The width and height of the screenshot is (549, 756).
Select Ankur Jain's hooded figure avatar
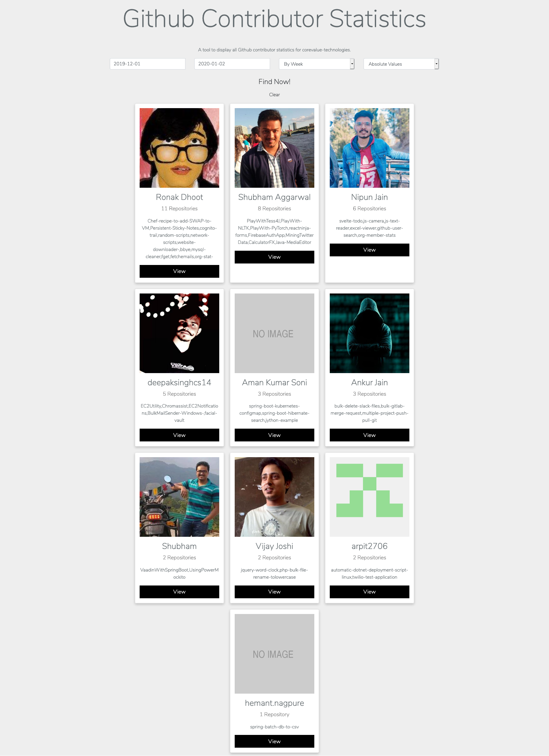[x=369, y=333]
